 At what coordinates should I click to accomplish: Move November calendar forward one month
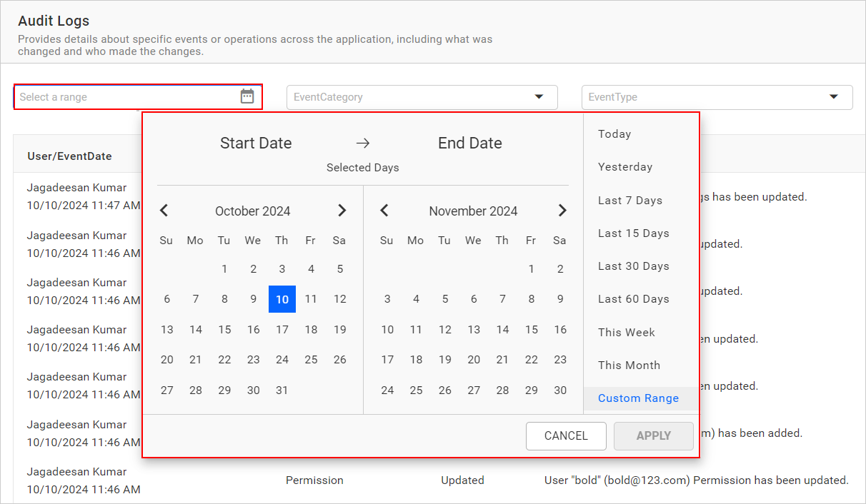[x=562, y=210]
